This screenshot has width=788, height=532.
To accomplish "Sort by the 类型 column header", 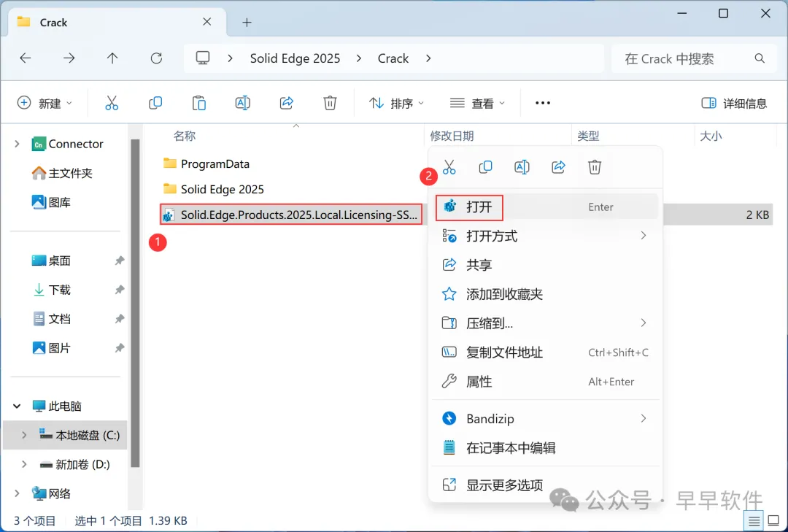I will (589, 136).
